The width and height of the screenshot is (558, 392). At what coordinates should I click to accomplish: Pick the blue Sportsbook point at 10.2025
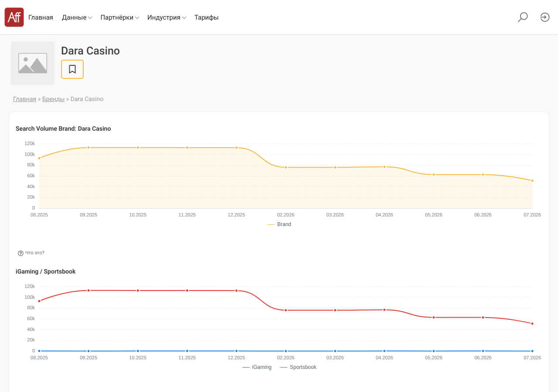(138, 351)
